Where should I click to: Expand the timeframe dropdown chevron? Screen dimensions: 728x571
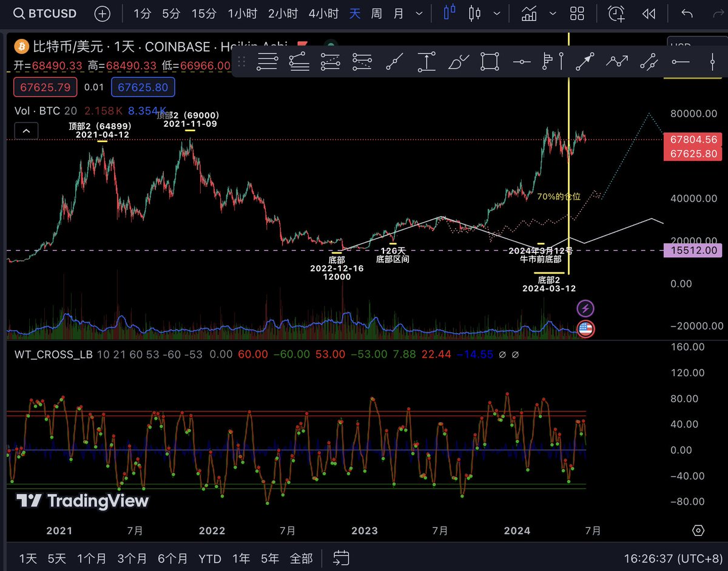[419, 13]
